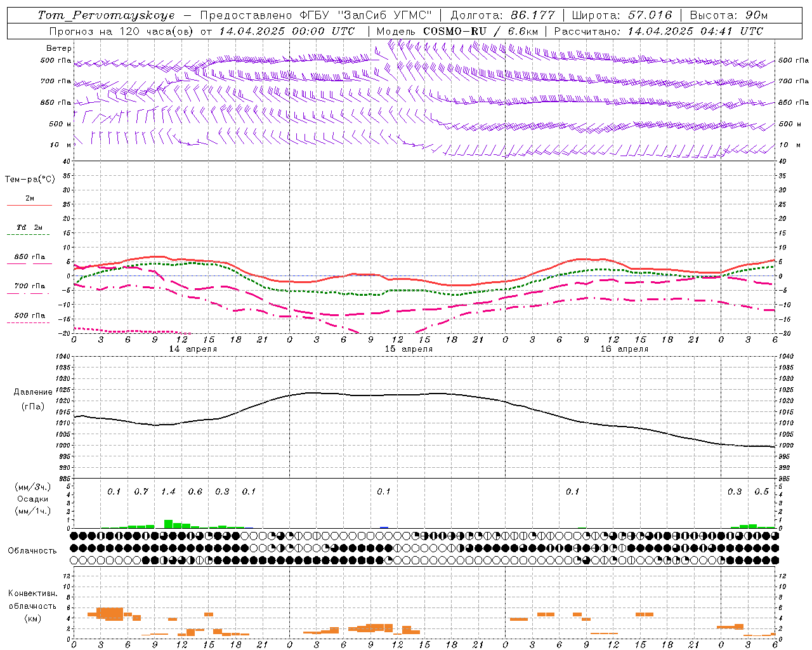The width and height of the screenshot is (812, 650).
Task: Click the 850 гПа temperature legend entry
Action: 30,257
